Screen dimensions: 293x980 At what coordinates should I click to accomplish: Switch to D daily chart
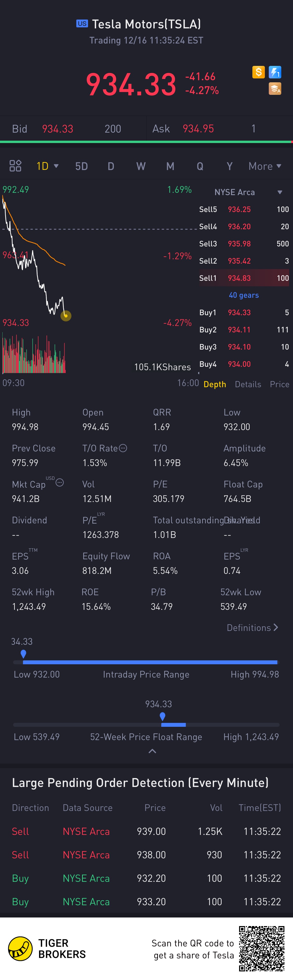click(x=111, y=166)
